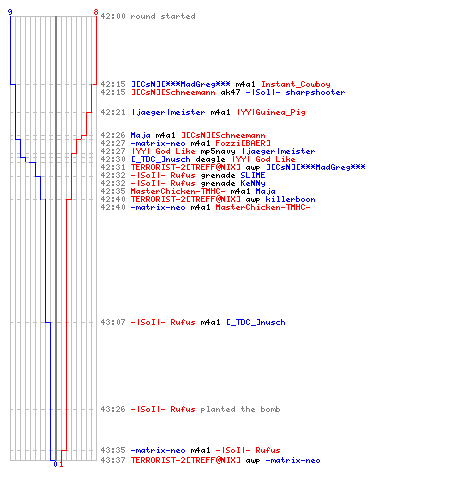Click Maja killer name at 42:26
Image resolution: width=450 pixels, height=500 pixels.
[x=140, y=135]
